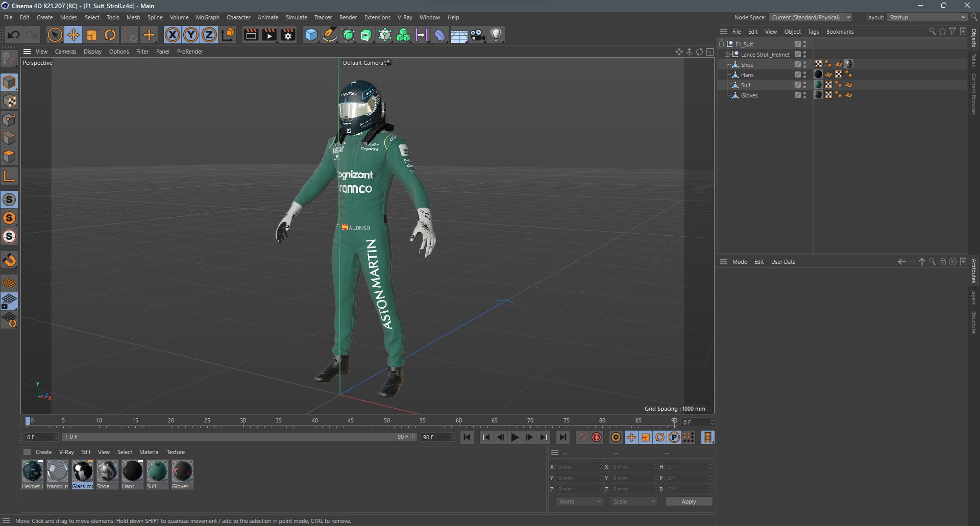The height and width of the screenshot is (526, 980).
Task: Click the Light bulb icon
Action: [496, 35]
